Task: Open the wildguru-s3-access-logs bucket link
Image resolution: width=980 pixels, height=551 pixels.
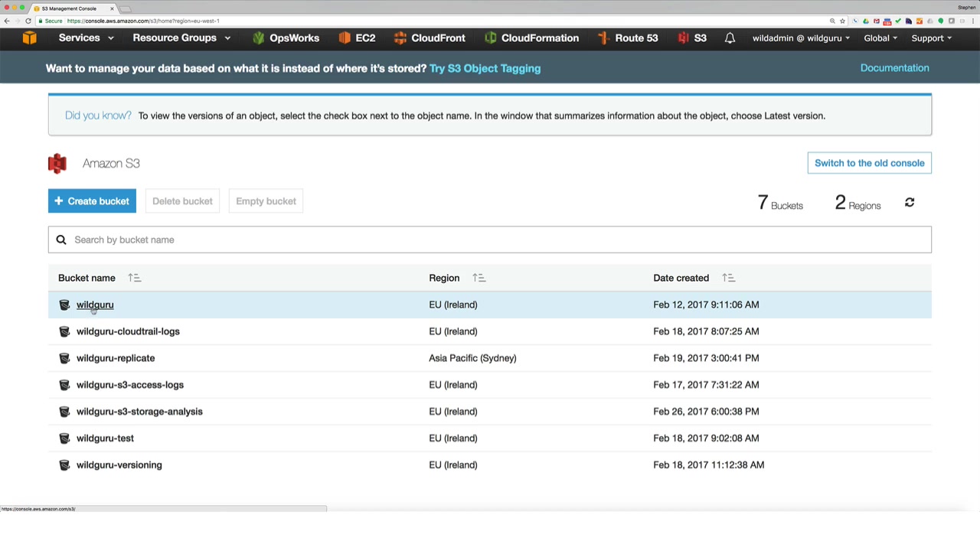Action: 130,385
